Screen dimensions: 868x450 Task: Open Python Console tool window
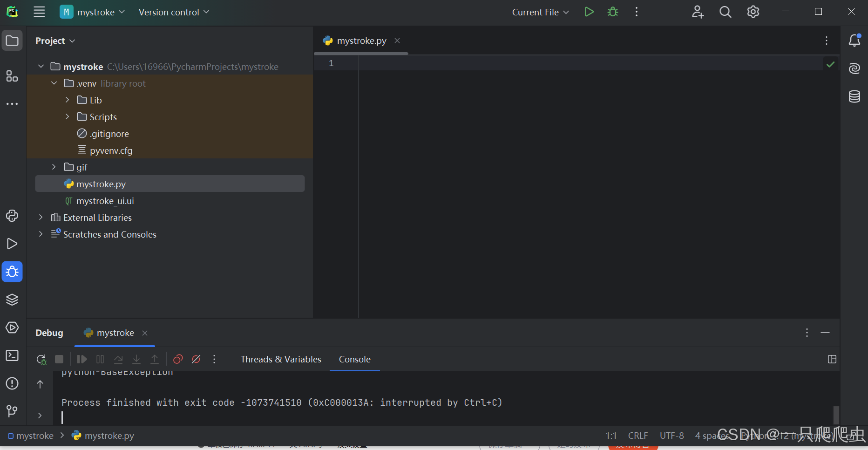(12, 216)
